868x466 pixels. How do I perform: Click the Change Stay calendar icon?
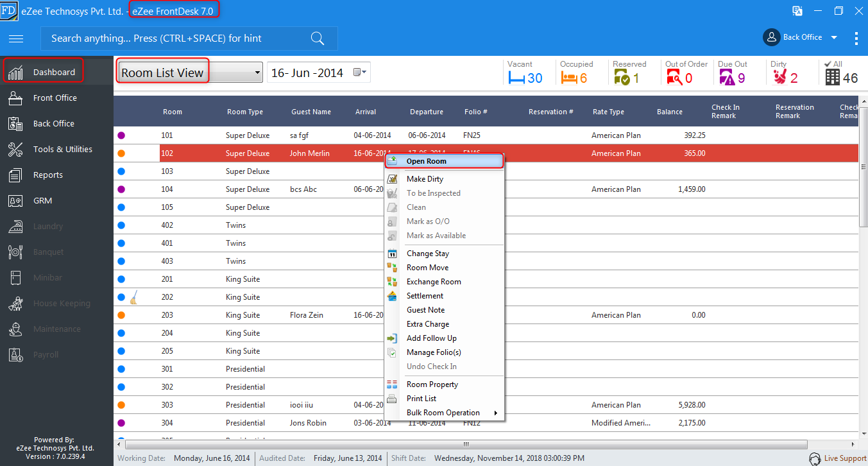(x=393, y=254)
